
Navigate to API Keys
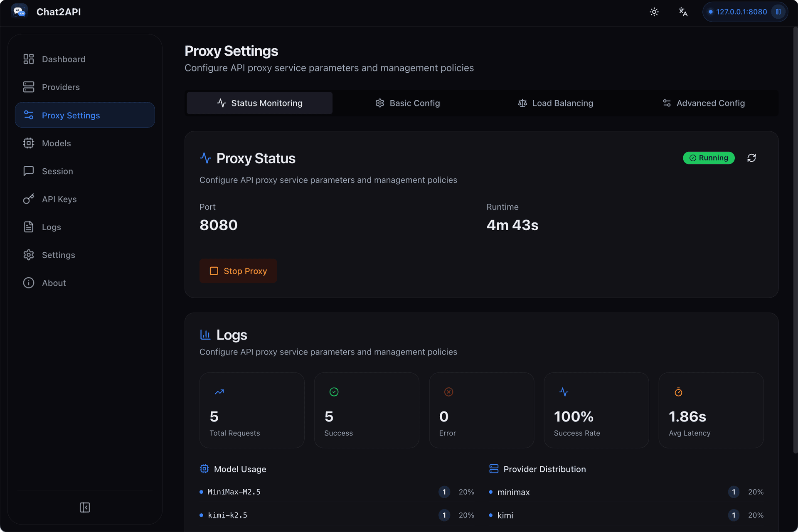pyautogui.click(x=85, y=199)
